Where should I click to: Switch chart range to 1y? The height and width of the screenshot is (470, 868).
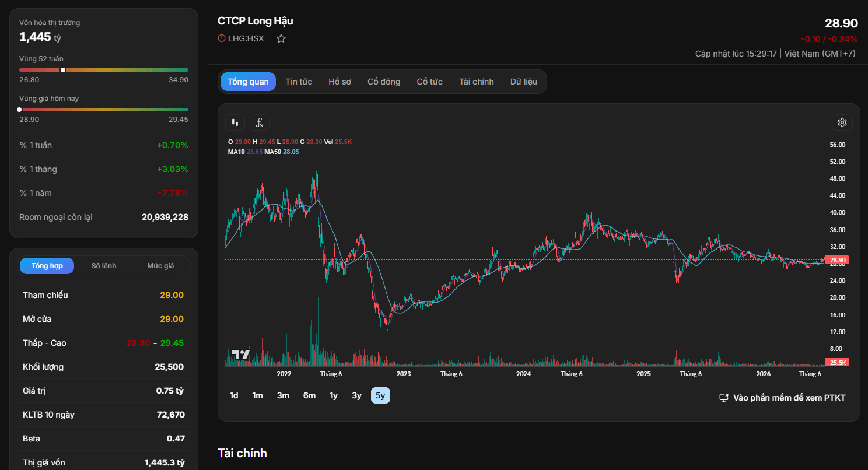coord(334,395)
